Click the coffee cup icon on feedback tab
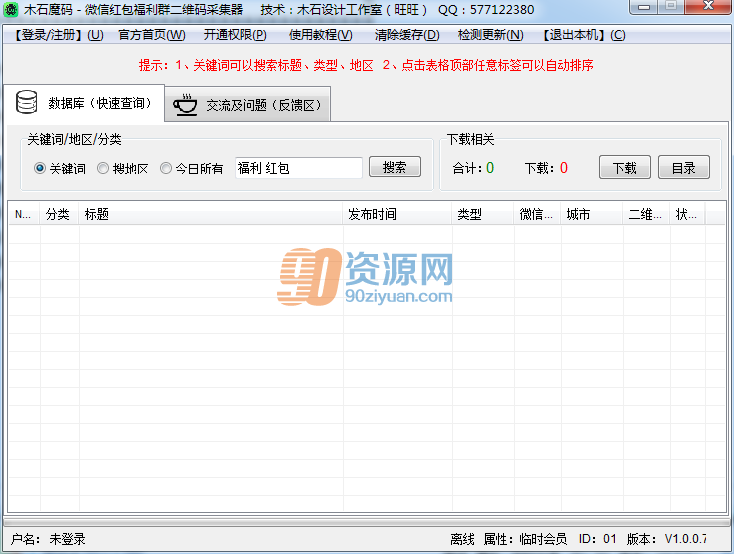This screenshot has width=734, height=554. coord(185,105)
